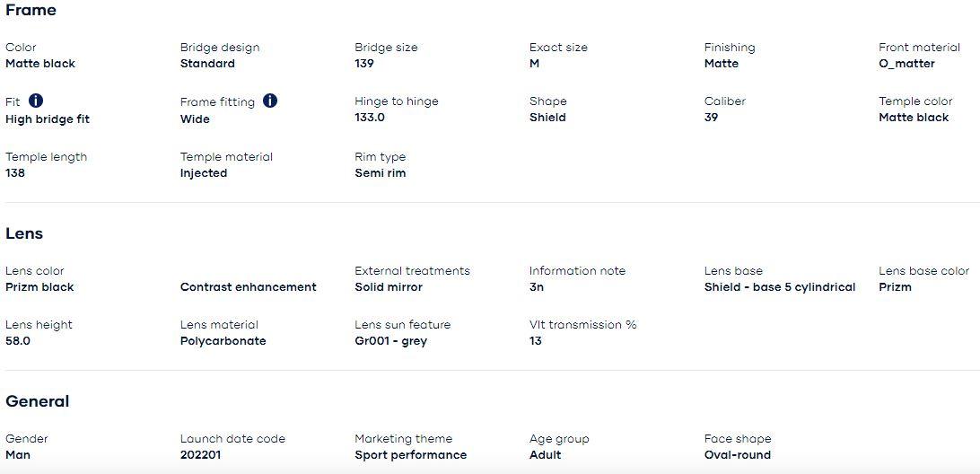The image size is (980, 474).
Task: Click the O_matter front material value
Action: pyautogui.click(x=906, y=64)
